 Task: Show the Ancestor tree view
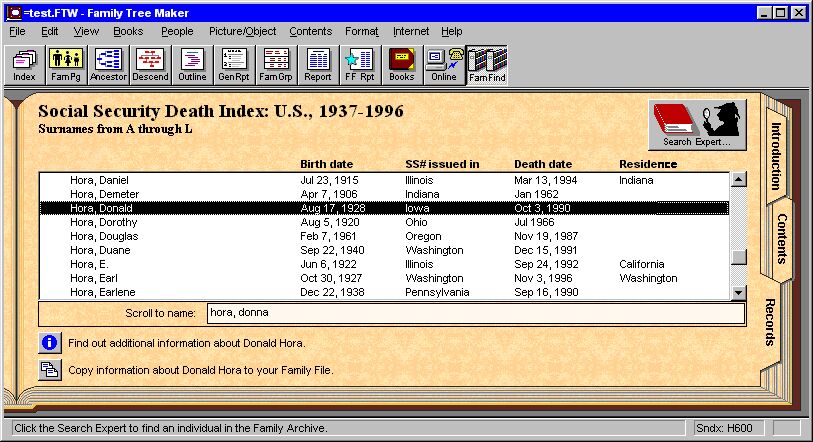point(108,65)
